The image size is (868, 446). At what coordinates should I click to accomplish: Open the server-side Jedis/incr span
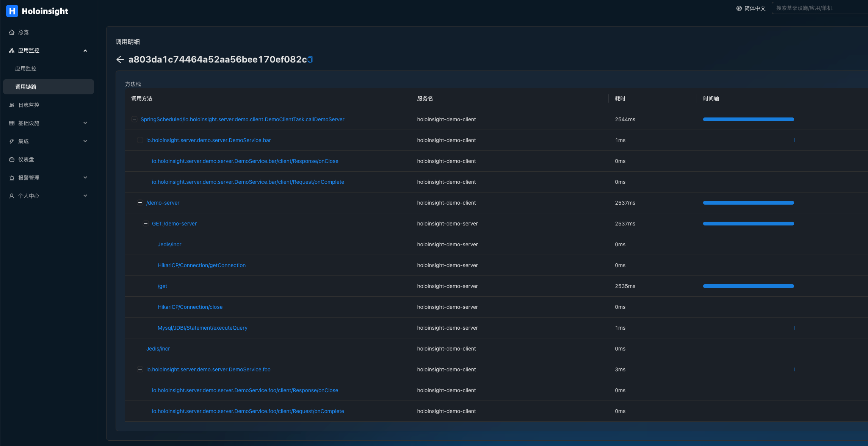(x=169, y=244)
